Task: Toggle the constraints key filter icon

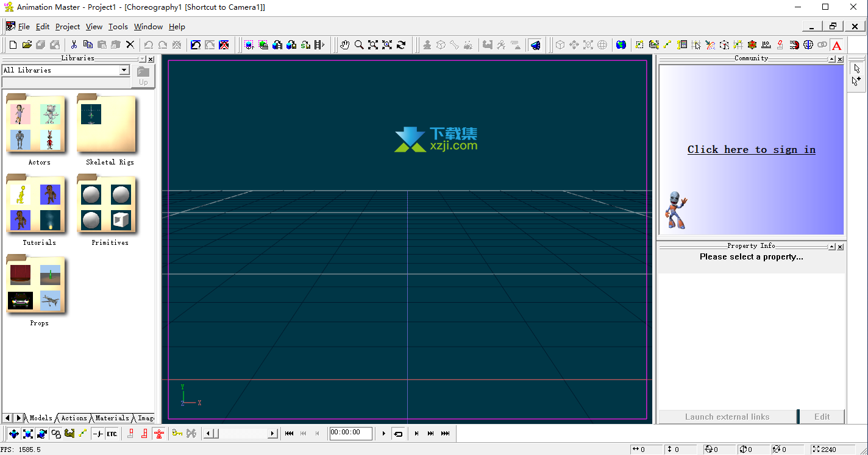Action: tap(56, 434)
